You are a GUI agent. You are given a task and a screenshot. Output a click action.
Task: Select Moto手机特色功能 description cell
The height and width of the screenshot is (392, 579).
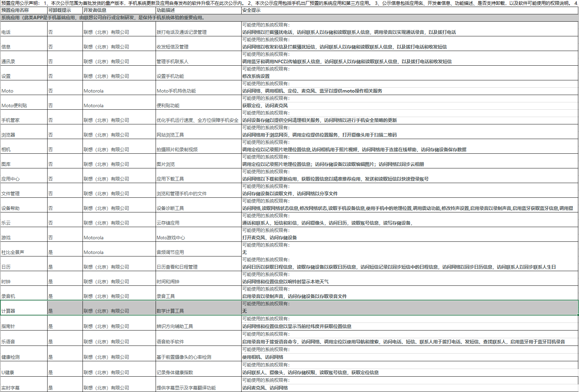click(199, 88)
